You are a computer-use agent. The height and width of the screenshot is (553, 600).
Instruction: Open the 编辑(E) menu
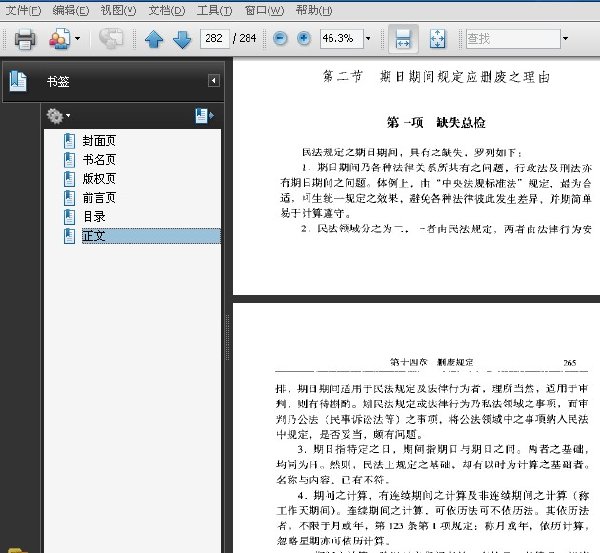click(71, 10)
